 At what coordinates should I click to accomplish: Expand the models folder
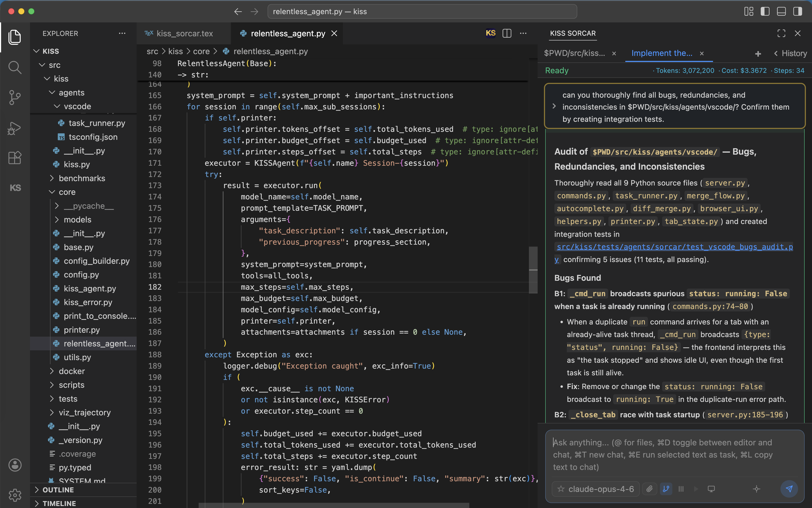[57, 219]
